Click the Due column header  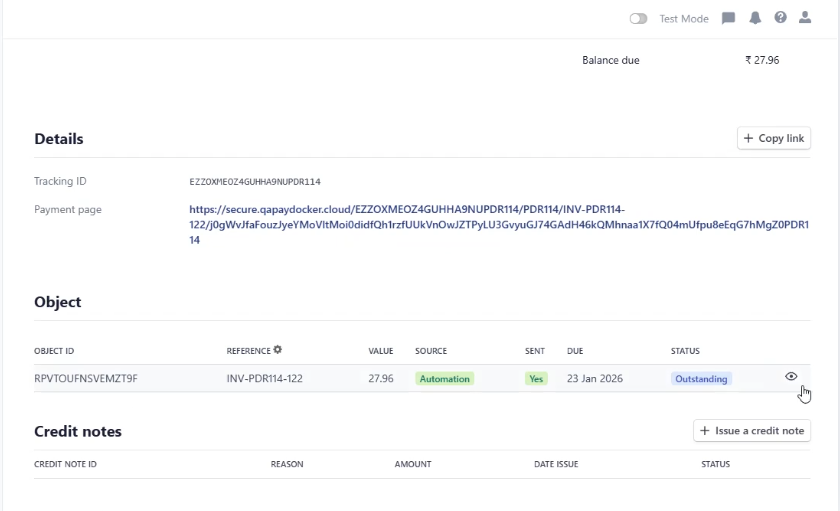[575, 351]
